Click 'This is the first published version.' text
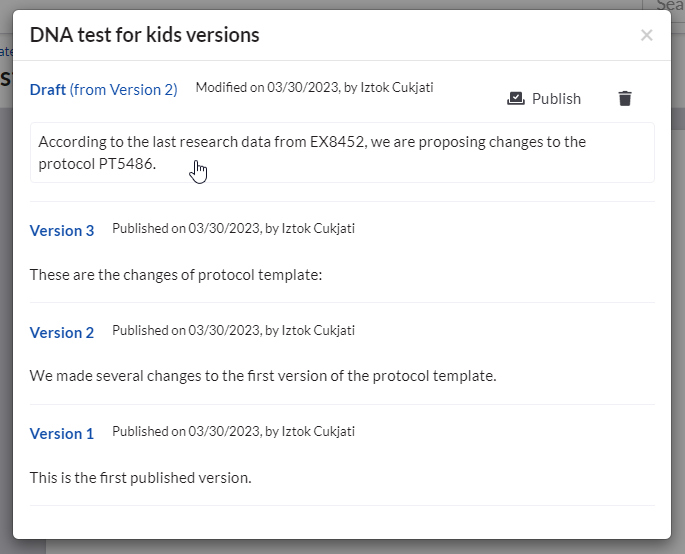The width and height of the screenshot is (685, 554). pyautogui.click(x=140, y=478)
